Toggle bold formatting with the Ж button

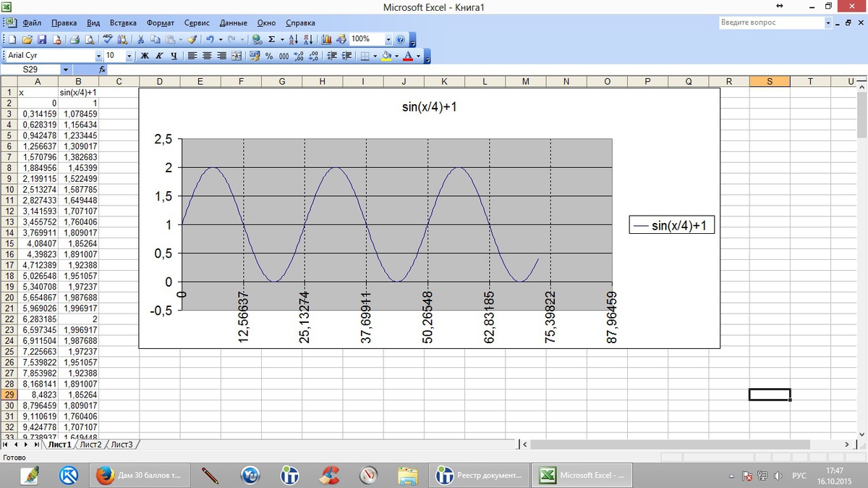point(145,56)
